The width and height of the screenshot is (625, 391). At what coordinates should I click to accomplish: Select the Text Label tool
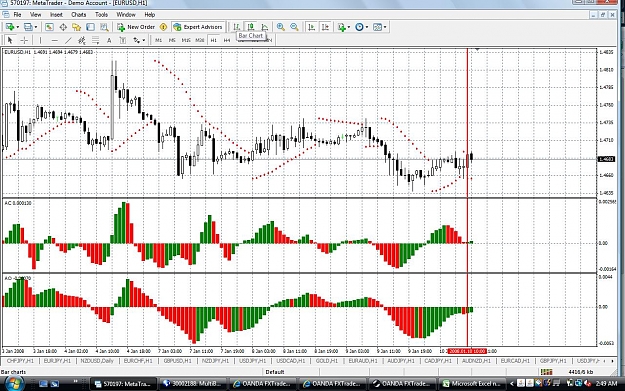pos(123,40)
